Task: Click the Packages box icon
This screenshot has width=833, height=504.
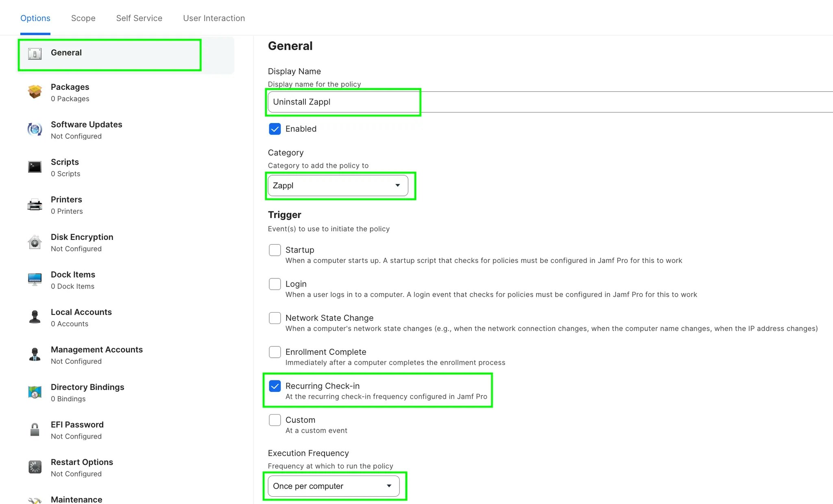Action: click(35, 92)
